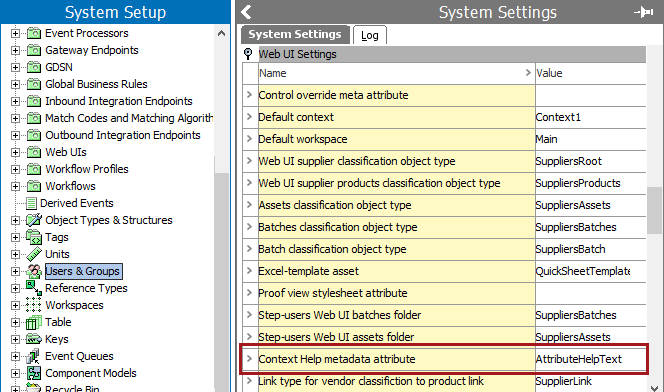Toggle the Web UI Settings section pin

[248, 54]
